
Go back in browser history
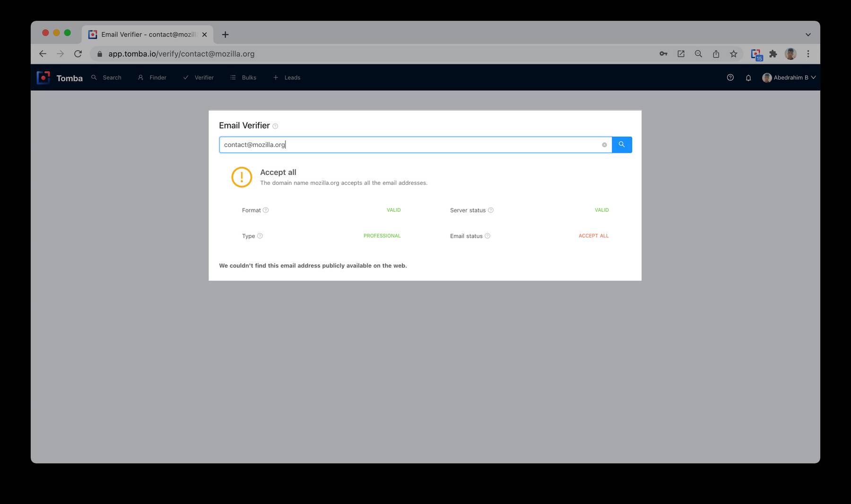[x=43, y=54]
